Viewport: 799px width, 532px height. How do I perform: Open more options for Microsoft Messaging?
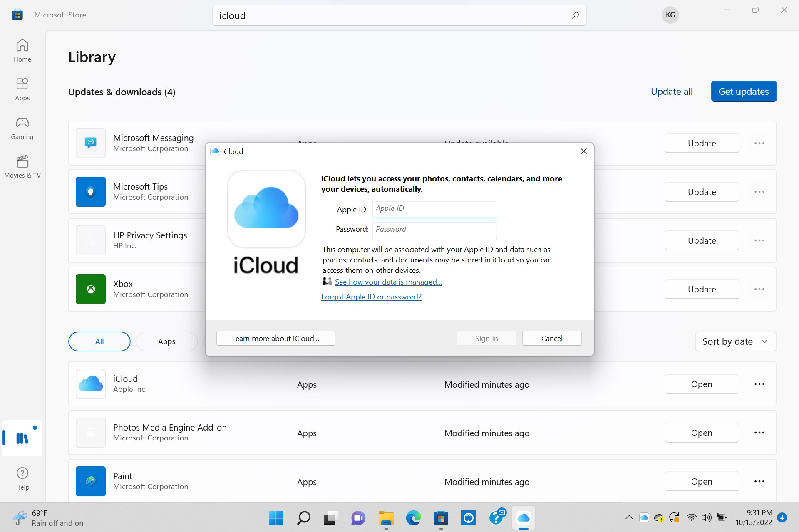pyautogui.click(x=759, y=143)
